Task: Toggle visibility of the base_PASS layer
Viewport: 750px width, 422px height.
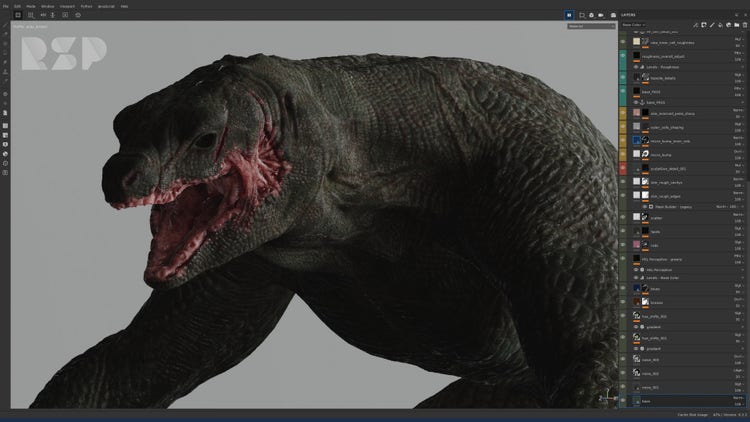Action: point(623,91)
